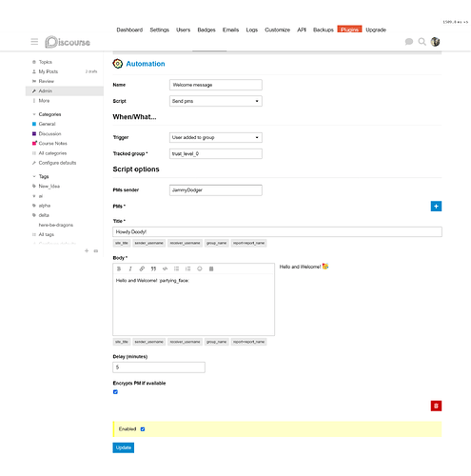
Task: Open the Logs tab
Action: 252,30
